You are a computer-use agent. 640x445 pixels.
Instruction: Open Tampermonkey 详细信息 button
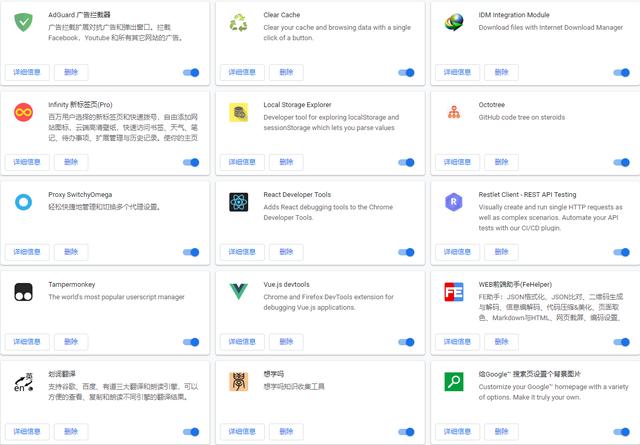(27, 342)
